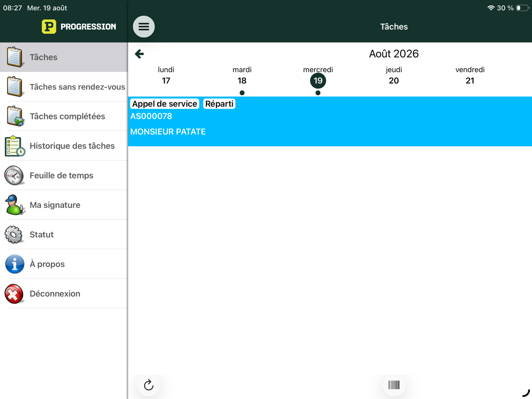Click the Statut gear icon
The image size is (532, 399).
(x=14, y=234)
